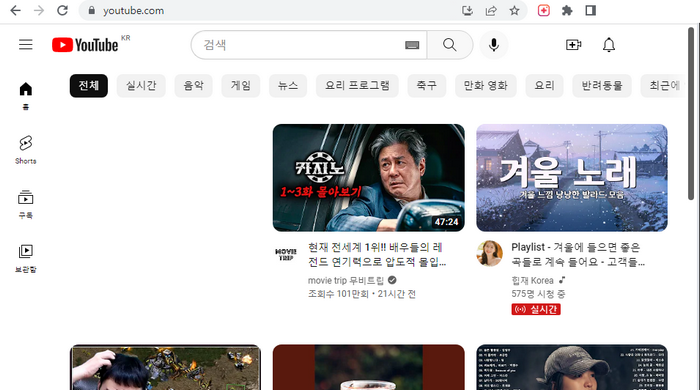Screen dimensions: 700x390
Task: Open the woman in cap playlist thumbnail
Action: (x=572, y=367)
